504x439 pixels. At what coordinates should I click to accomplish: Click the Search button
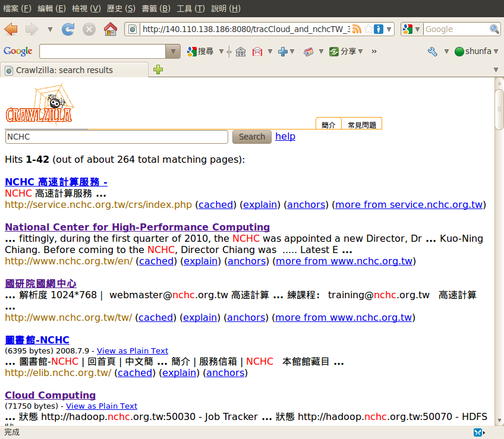pos(252,137)
